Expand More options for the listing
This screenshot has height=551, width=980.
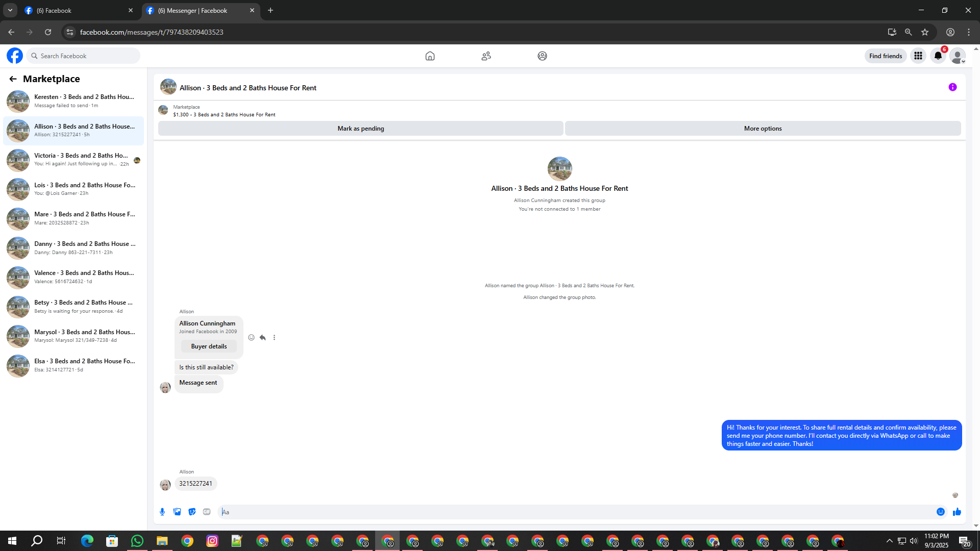pyautogui.click(x=763, y=129)
